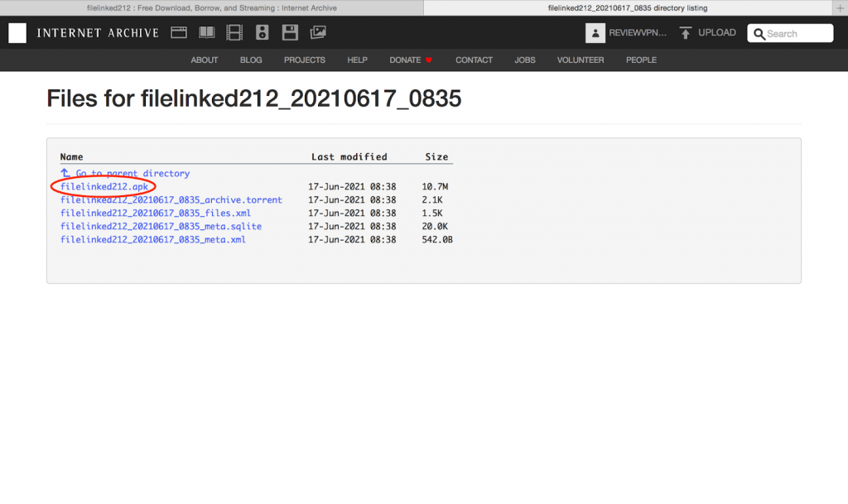
Task: Click the parent directory up-arrow icon
Action: coord(65,173)
